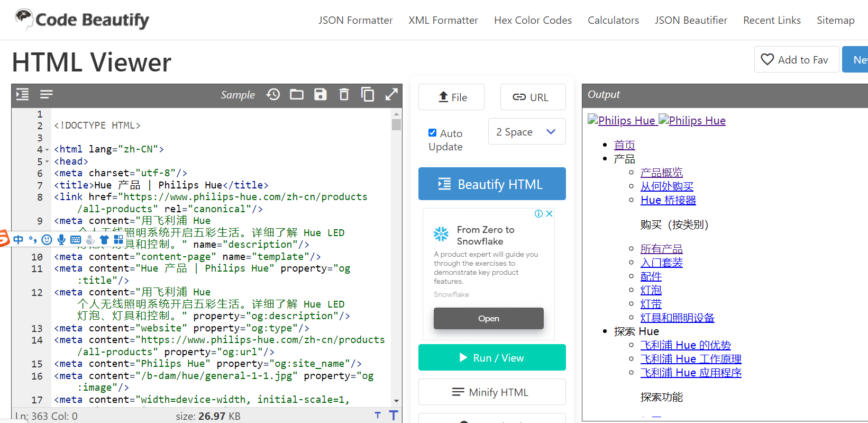Click the first Philips Hue image link in output

click(622, 121)
